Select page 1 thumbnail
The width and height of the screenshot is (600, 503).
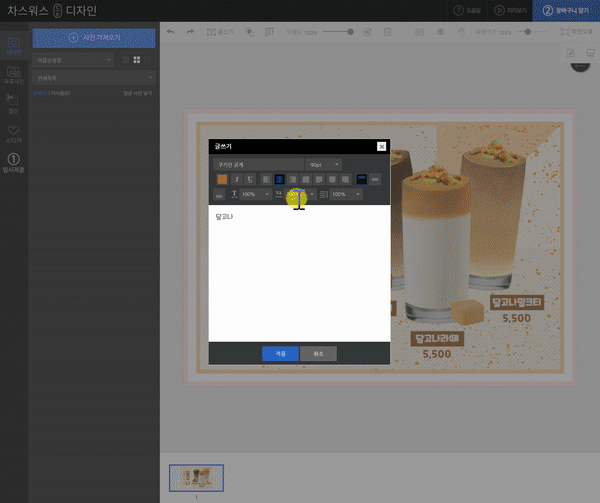(x=196, y=478)
